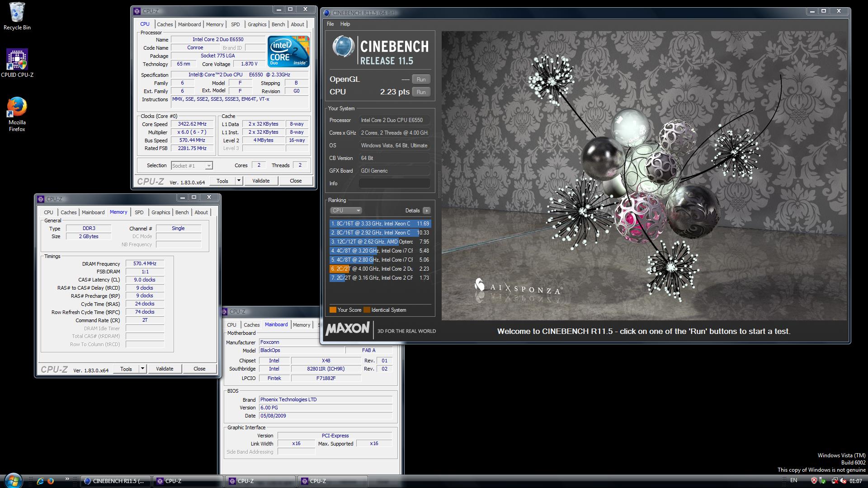Open the Socket #1 selection dropdown

coord(192,166)
